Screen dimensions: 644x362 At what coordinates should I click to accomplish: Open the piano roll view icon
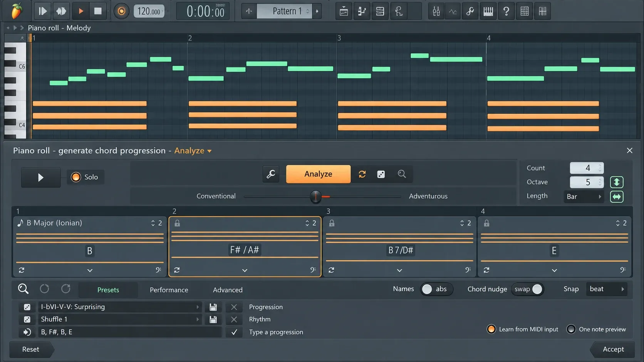click(362, 11)
